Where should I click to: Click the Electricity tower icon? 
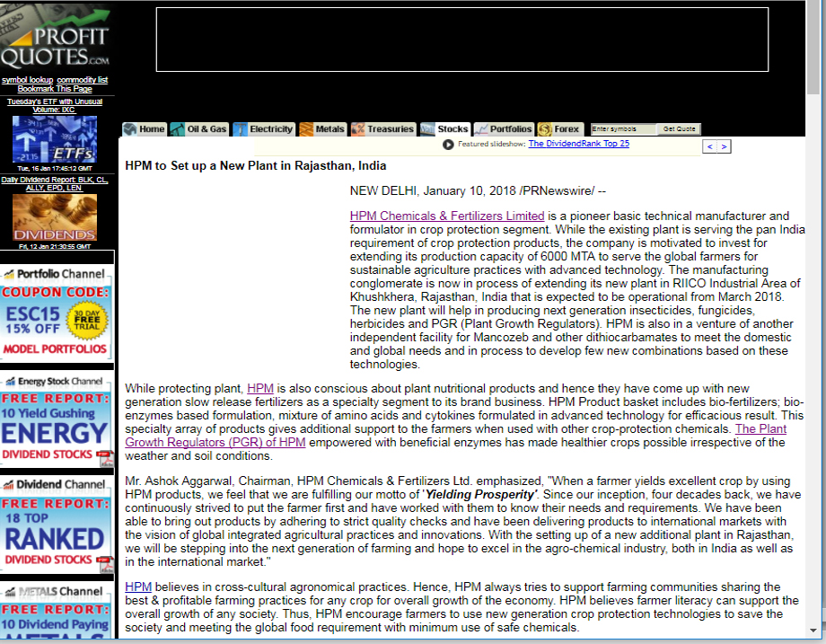[241, 129]
